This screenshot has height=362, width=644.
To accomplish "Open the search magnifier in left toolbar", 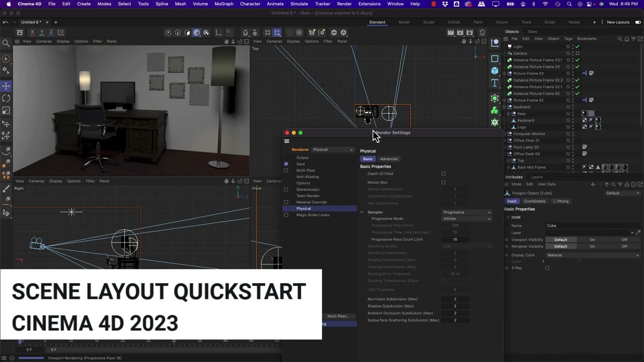I will [6, 43].
